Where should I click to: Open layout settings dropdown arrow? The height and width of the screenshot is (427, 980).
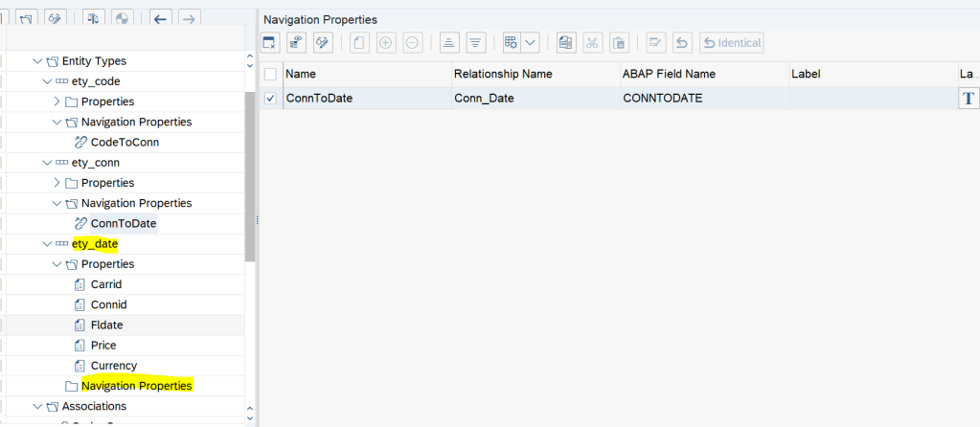pos(530,42)
